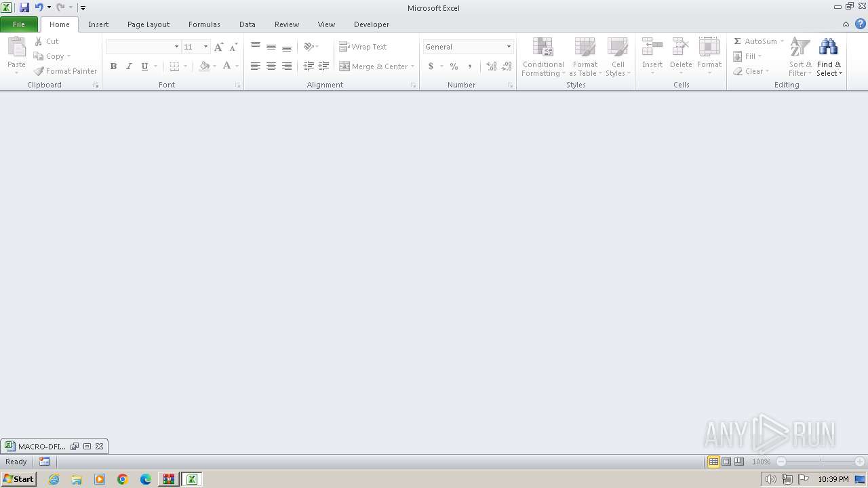
Task: Open Format as Table gallery
Action: click(x=585, y=57)
